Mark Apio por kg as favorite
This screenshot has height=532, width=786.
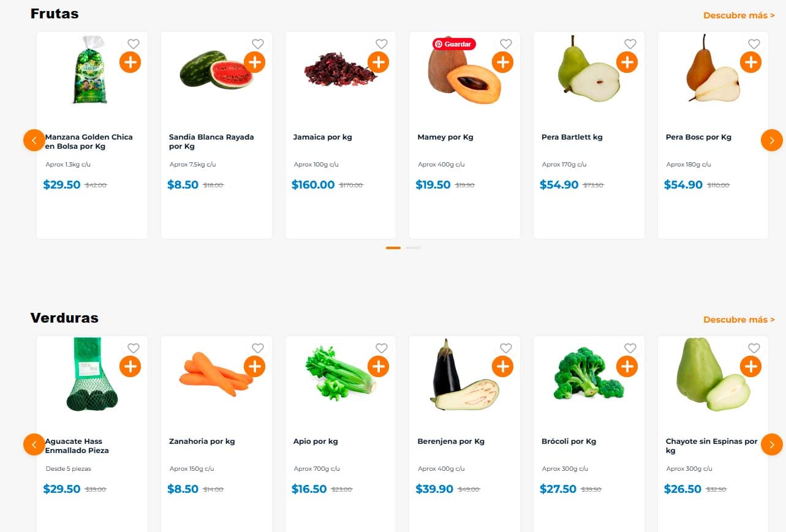coord(382,348)
